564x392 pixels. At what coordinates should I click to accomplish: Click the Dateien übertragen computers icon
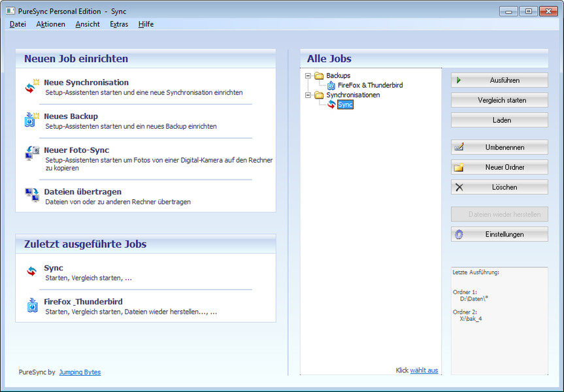coord(32,195)
